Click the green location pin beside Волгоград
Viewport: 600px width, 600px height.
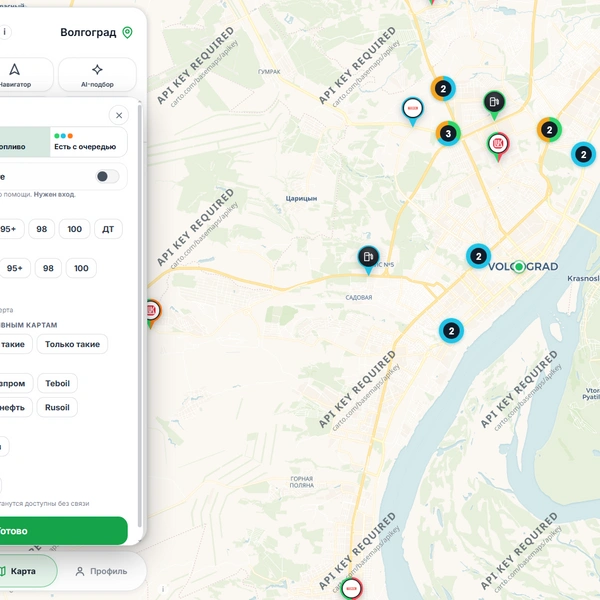(x=127, y=33)
